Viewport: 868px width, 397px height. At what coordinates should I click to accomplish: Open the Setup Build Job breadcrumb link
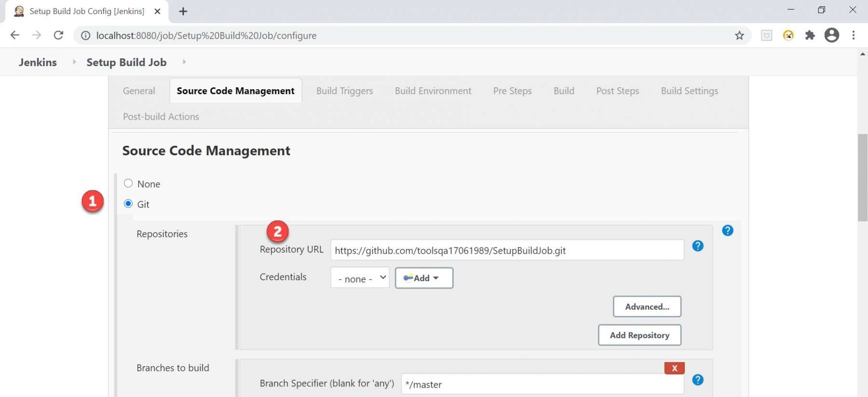pos(126,62)
